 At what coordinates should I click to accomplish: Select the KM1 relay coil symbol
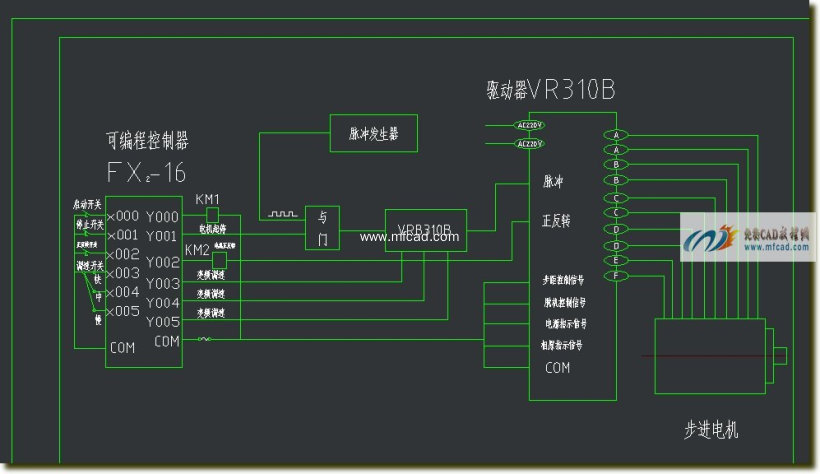coord(212,215)
